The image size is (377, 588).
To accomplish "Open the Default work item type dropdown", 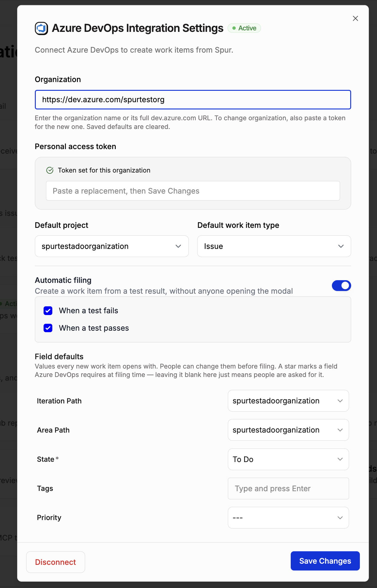I will [x=274, y=246].
